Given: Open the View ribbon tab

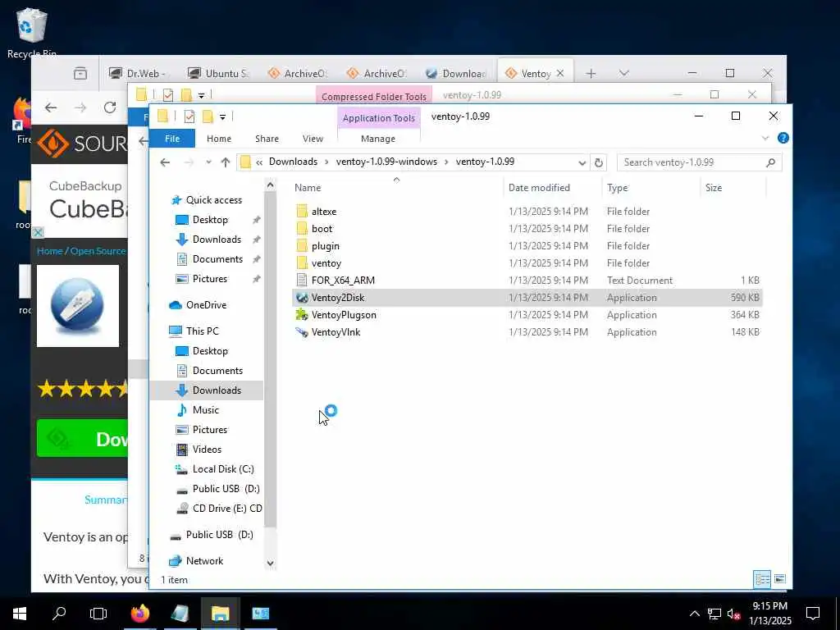Looking at the screenshot, I should pos(313,139).
